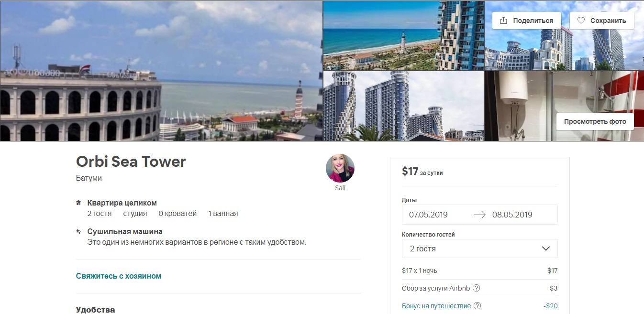The height and width of the screenshot is (314, 644).
Task: Click the Бонус на путешествие link
Action: 436,306
